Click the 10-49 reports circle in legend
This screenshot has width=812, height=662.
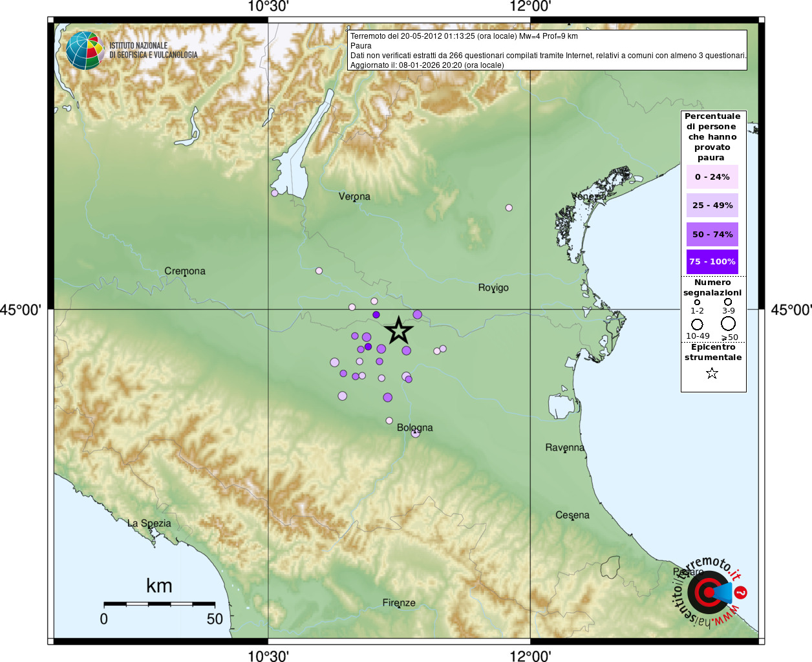point(697,324)
